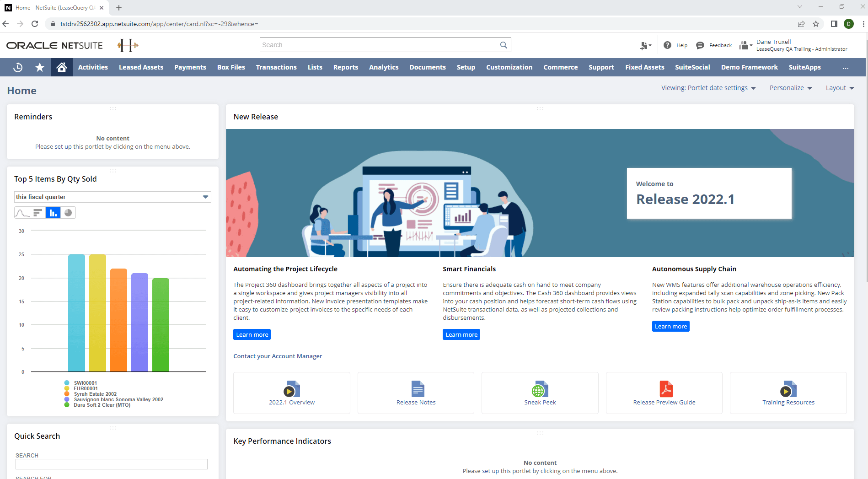Open the Layout dropdown

840,88
